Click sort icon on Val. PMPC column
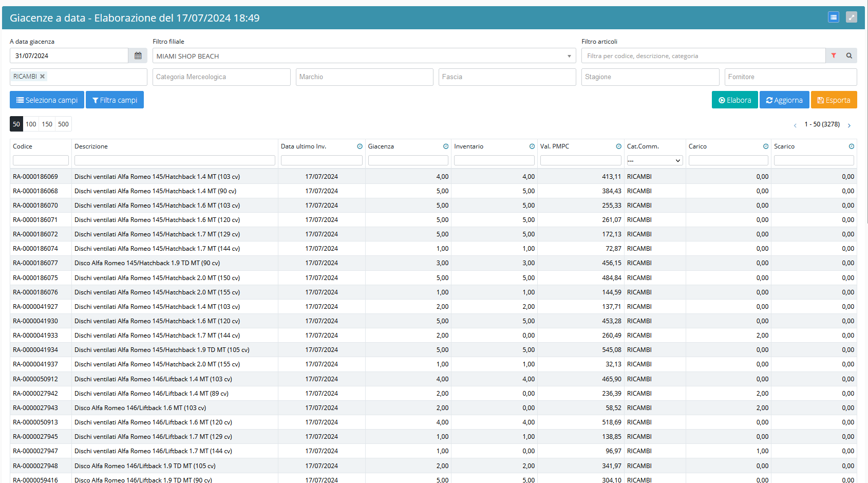This screenshot has height=483, width=868. (618, 146)
